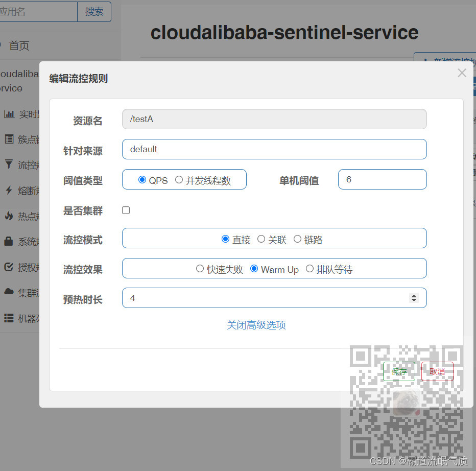
Task: Click the list icon for 簇点链路
Action: 9,139
